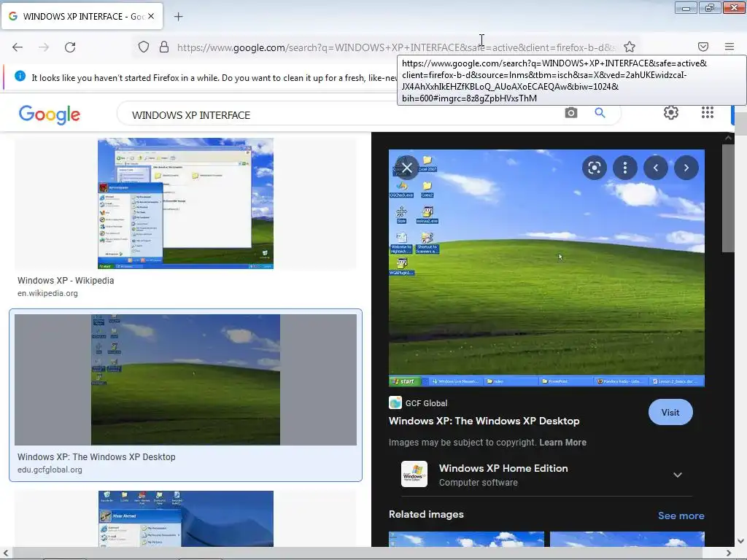The width and height of the screenshot is (747, 560).
Task: Click the horizontal scrollbar left arrow
Action: point(5,553)
